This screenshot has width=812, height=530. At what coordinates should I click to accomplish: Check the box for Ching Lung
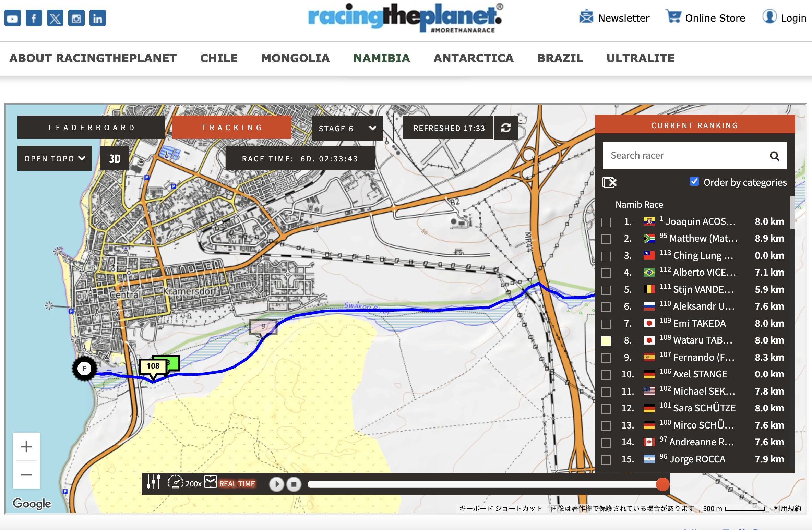pyautogui.click(x=606, y=256)
